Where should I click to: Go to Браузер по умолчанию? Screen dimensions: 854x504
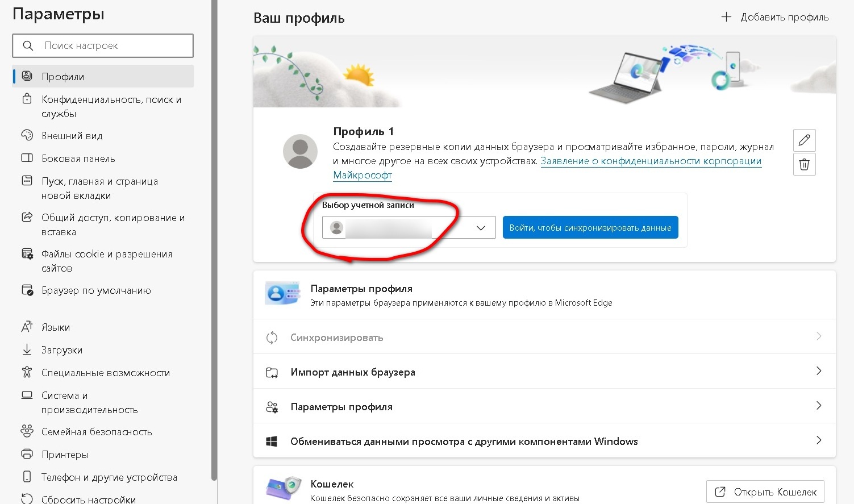pos(103,290)
